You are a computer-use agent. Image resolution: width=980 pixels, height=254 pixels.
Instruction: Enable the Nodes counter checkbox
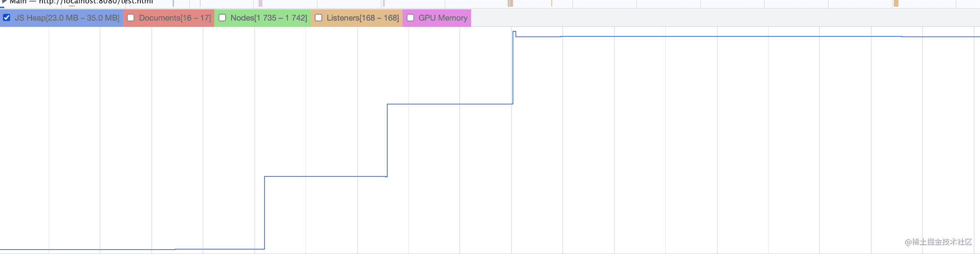[x=222, y=18]
